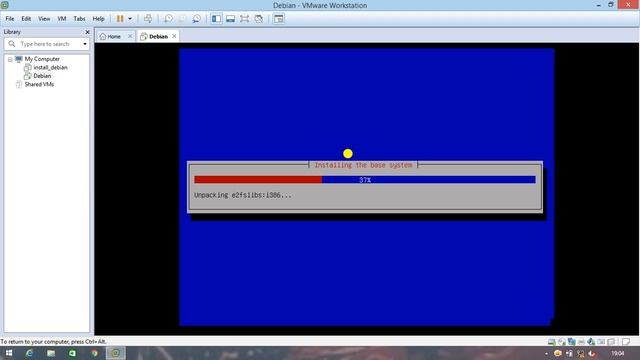Select My Computer in the Library
Screen dimensions: 640x360
click(42, 59)
